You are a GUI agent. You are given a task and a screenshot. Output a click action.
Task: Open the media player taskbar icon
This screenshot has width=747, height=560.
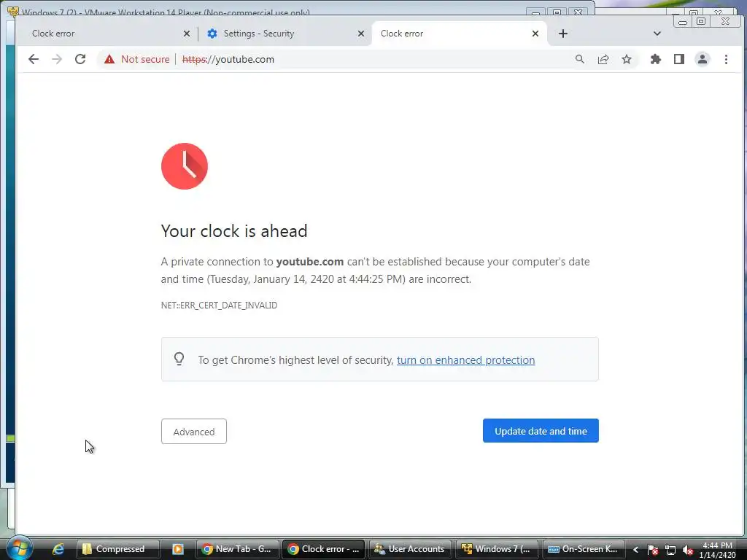pos(178,549)
